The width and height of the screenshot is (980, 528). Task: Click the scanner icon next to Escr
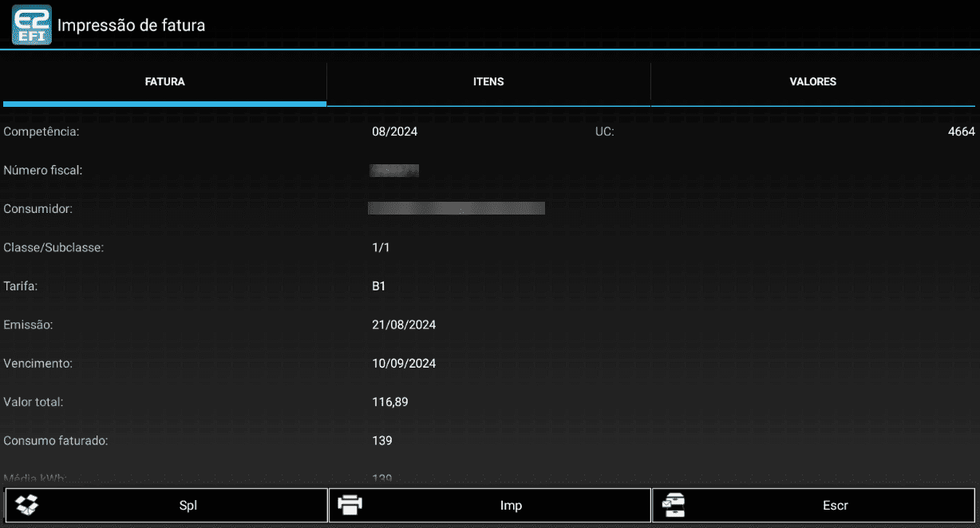point(674,505)
